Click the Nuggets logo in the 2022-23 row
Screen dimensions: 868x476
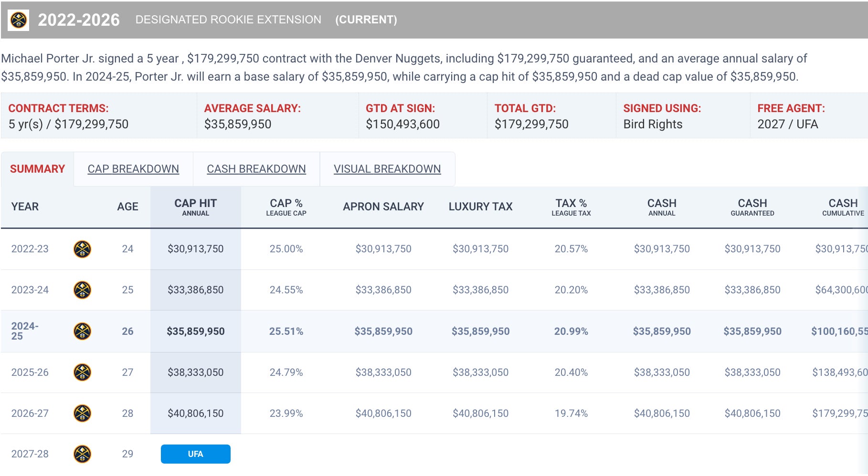pos(82,249)
